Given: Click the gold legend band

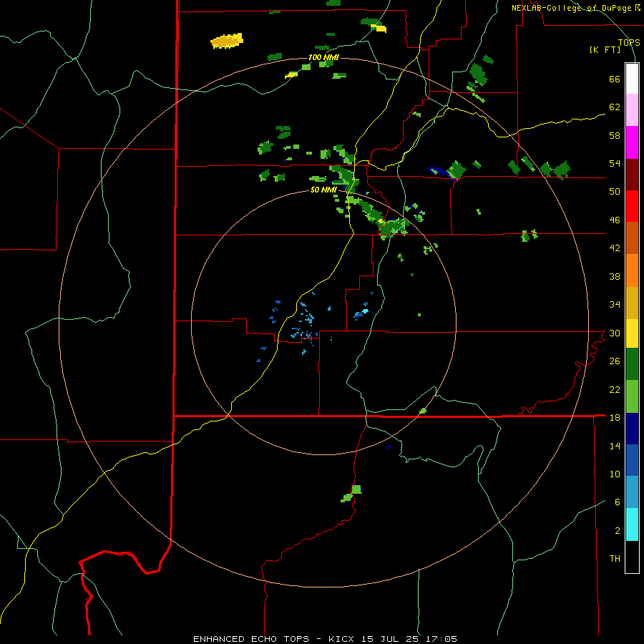Looking at the screenshot, I should [632, 303].
